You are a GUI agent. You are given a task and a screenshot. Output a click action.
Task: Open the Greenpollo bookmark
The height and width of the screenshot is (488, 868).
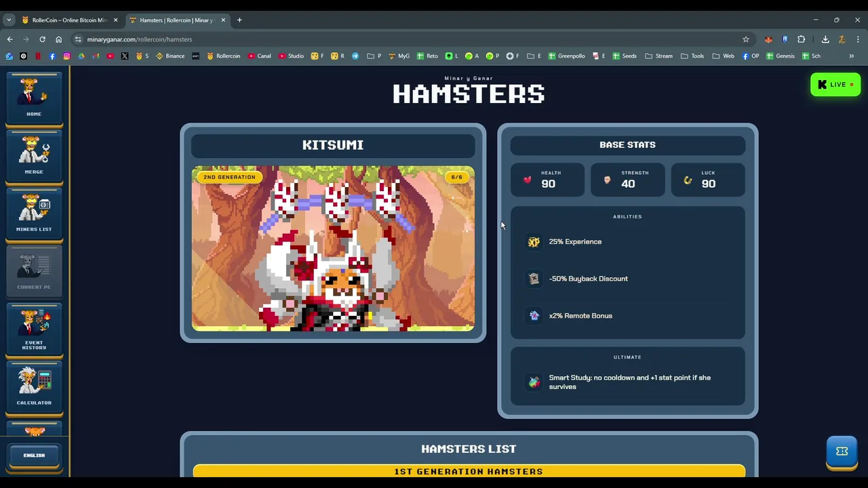[x=566, y=56]
